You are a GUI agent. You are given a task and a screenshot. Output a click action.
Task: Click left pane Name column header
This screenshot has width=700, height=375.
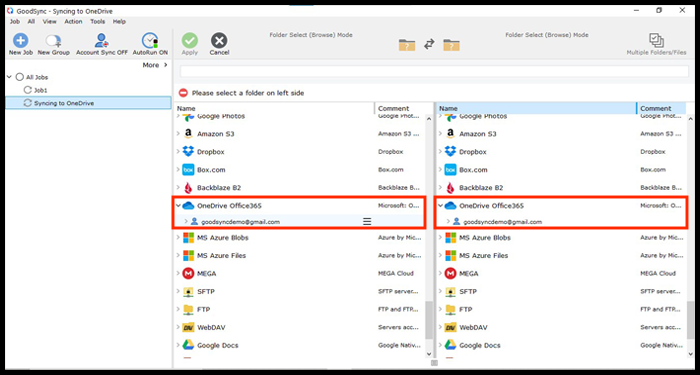click(274, 108)
